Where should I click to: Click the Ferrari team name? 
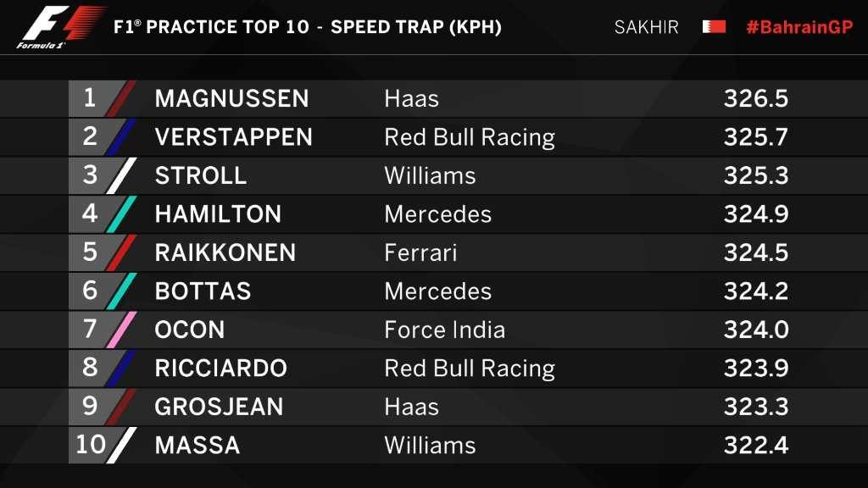tap(420, 252)
